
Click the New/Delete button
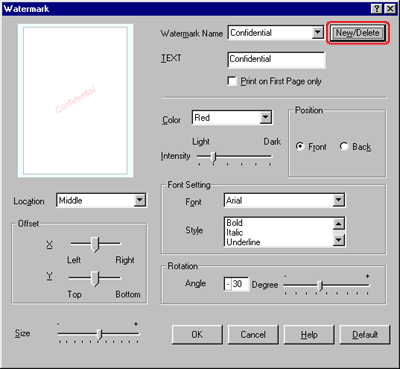coord(357,33)
